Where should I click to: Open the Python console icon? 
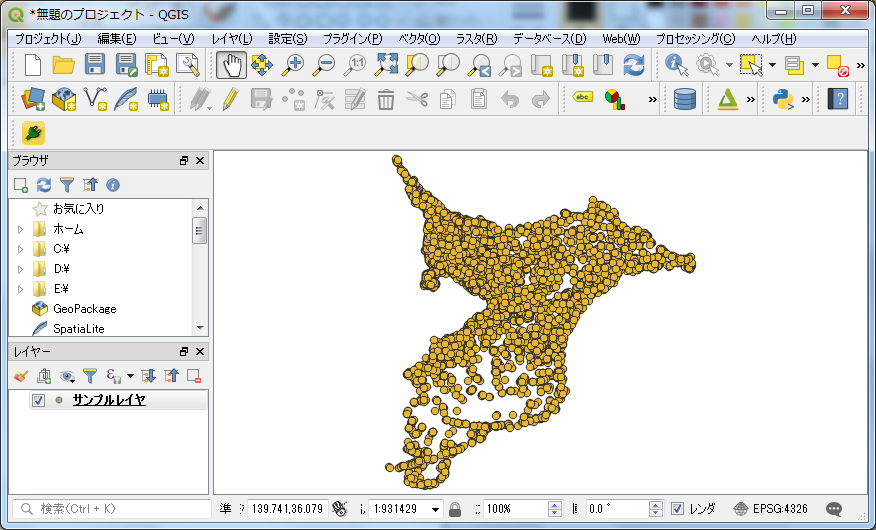click(x=783, y=99)
